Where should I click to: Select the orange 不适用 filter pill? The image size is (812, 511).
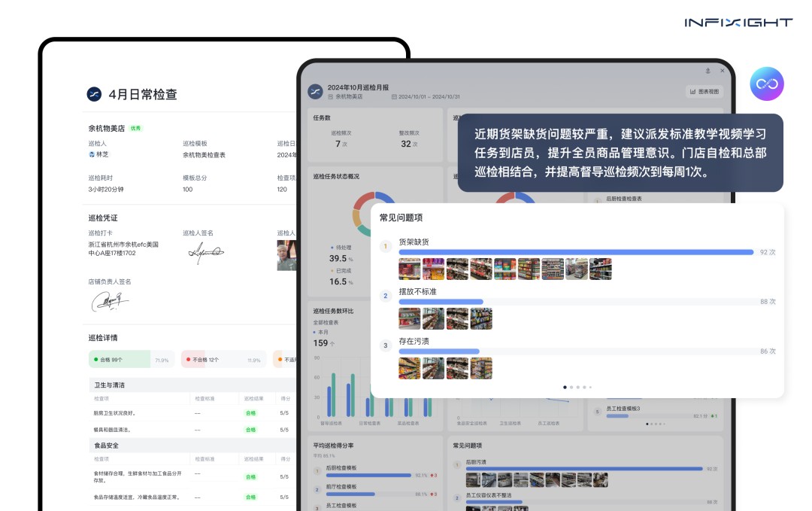coord(285,360)
